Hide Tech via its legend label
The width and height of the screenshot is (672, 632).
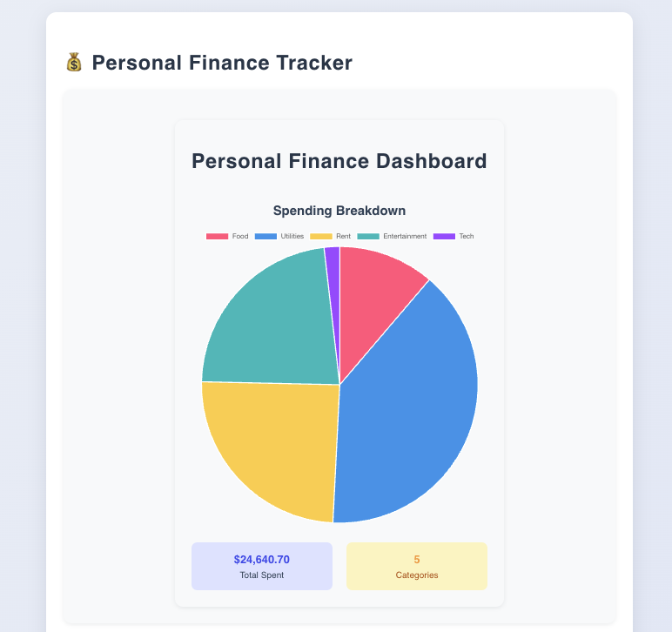[467, 236]
